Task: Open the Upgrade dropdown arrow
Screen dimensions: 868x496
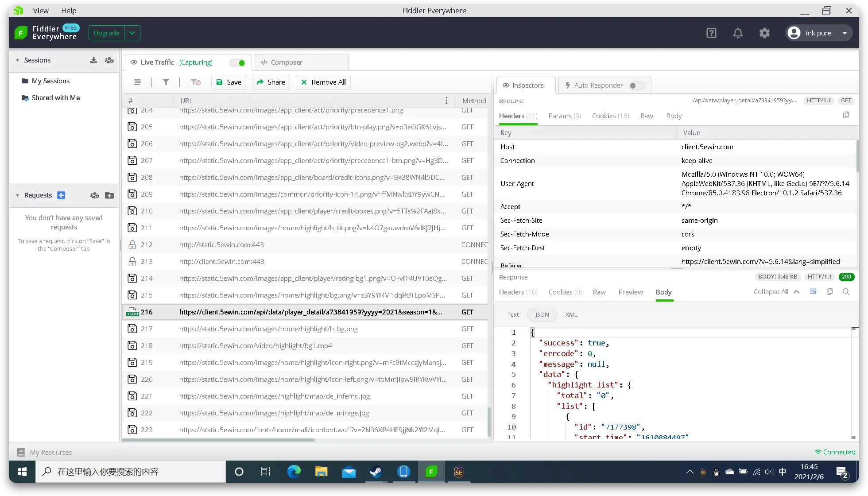Action: pyautogui.click(x=132, y=33)
